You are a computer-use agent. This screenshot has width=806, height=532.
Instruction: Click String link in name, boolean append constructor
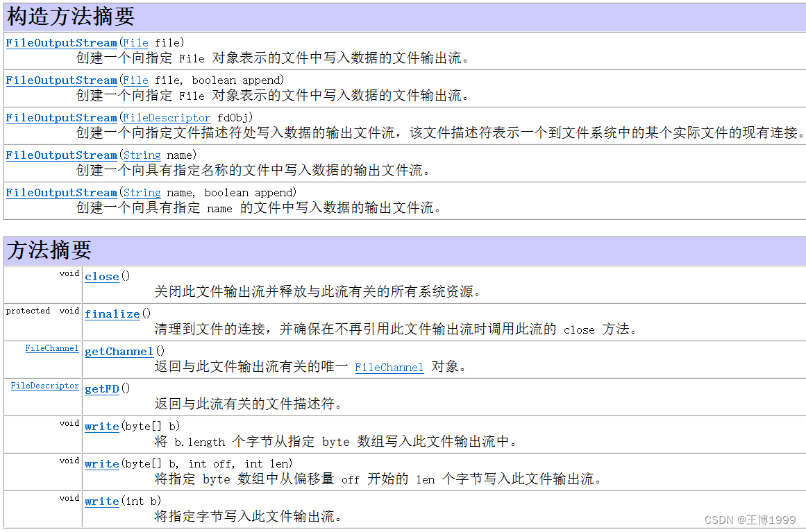(x=142, y=193)
